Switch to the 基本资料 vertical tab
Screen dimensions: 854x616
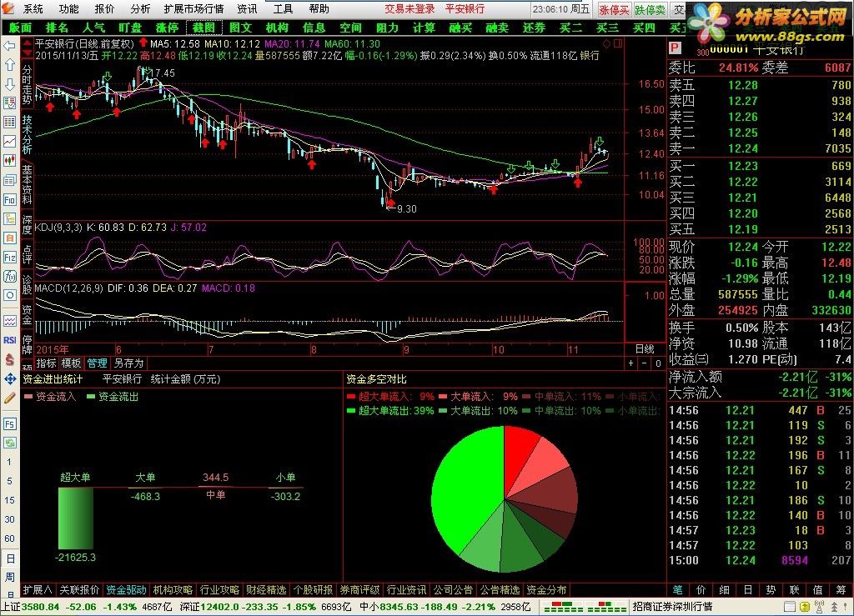point(28,185)
